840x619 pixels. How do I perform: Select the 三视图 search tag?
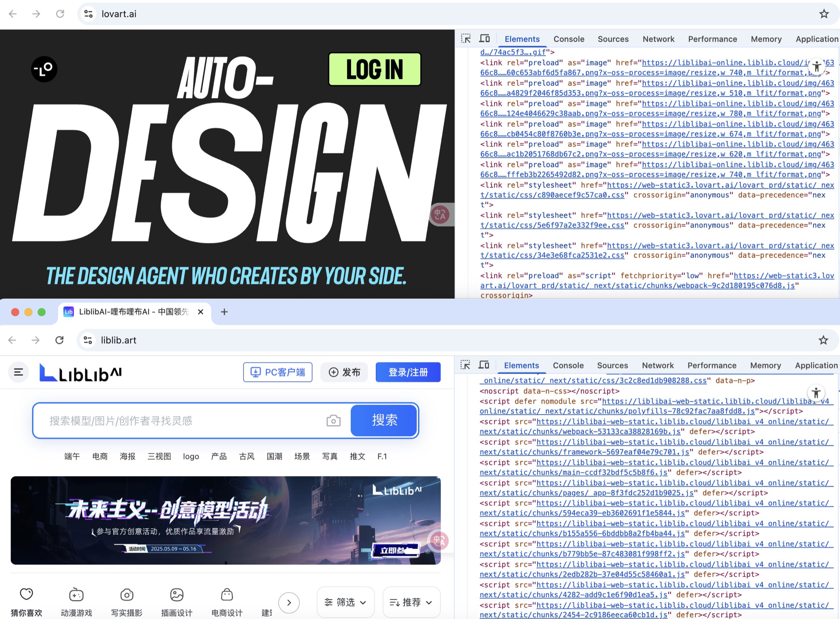(x=159, y=456)
